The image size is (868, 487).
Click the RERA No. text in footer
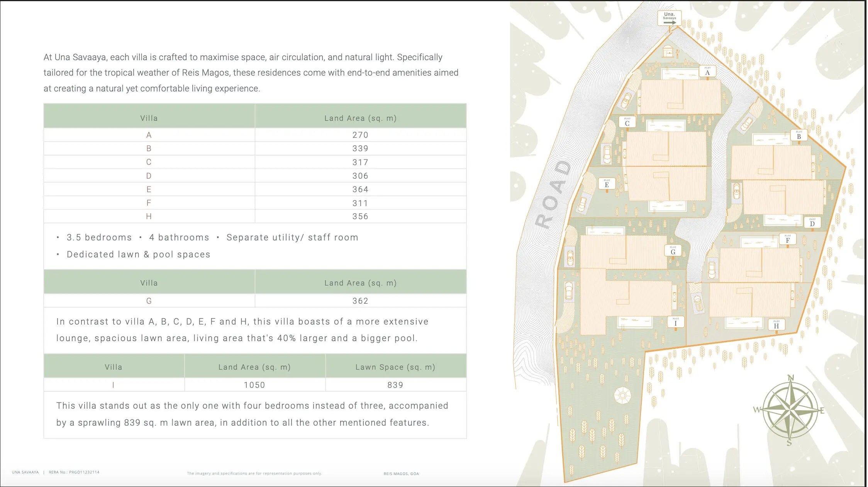pyautogui.click(x=74, y=472)
